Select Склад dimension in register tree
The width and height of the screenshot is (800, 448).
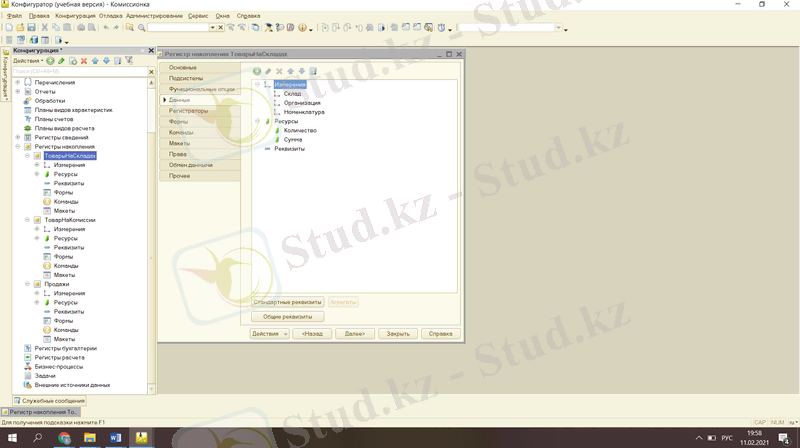pyautogui.click(x=292, y=94)
